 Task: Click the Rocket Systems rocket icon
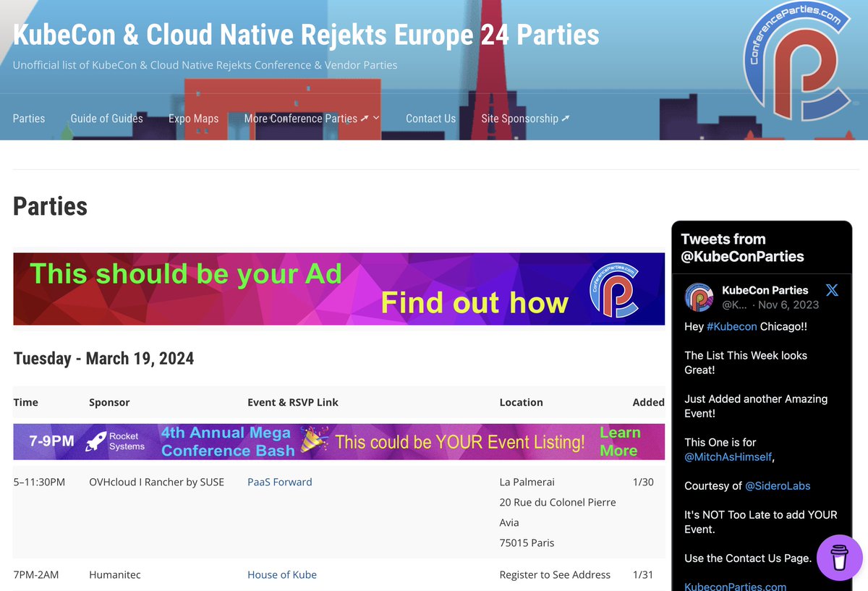95,442
